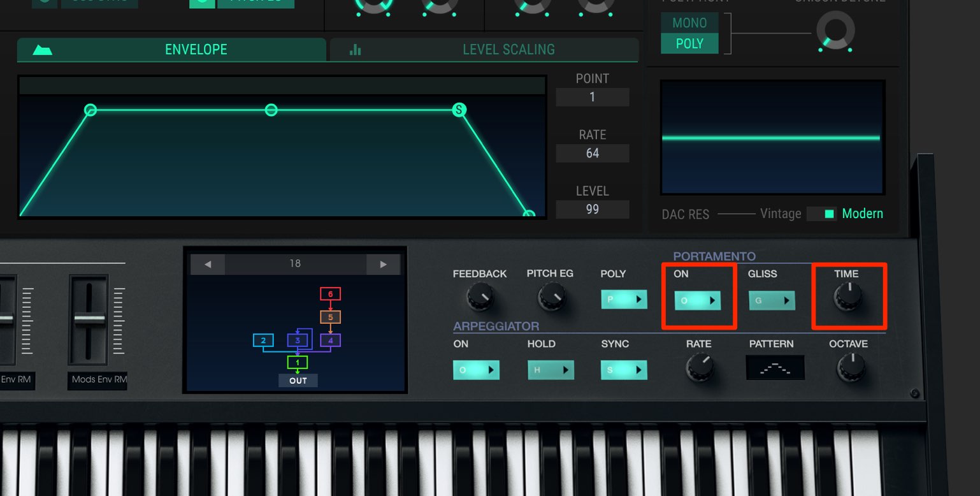The image size is (980, 496).
Task: Adjust the Portamento TIME knob
Action: point(848,297)
